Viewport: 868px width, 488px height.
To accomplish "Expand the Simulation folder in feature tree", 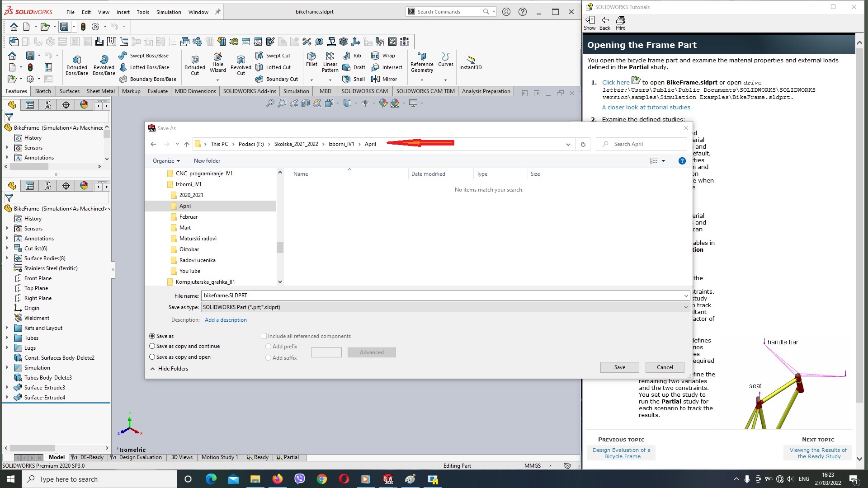I will tap(7, 368).
